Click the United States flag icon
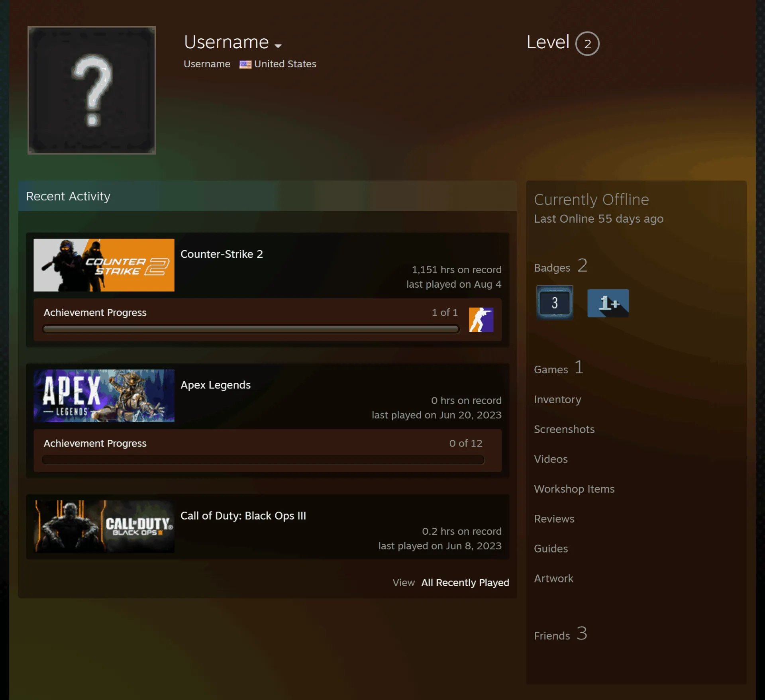 [245, 64]
